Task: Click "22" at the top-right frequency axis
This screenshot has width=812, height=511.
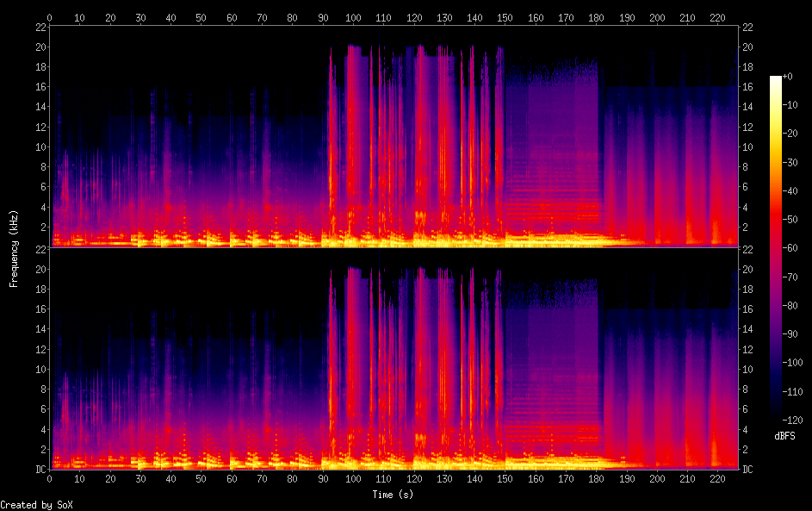Action: click(x=747, y=27)
